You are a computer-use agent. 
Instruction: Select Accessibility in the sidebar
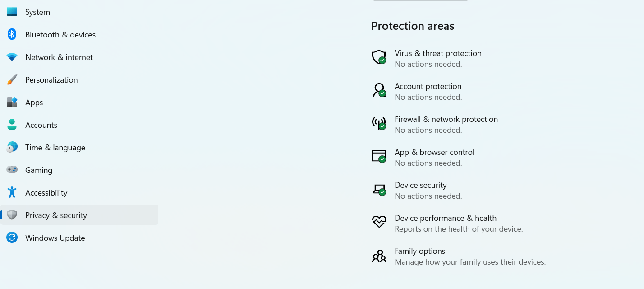(46, 193)
